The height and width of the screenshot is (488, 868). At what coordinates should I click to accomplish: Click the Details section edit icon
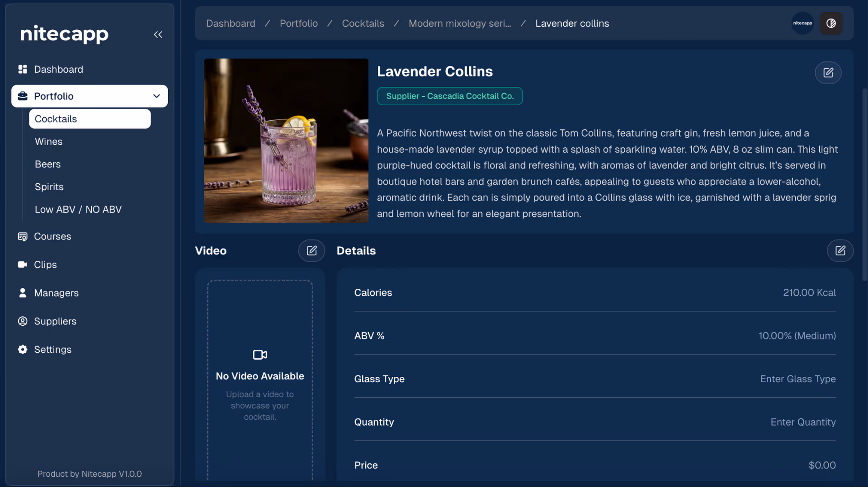[840, 251]
